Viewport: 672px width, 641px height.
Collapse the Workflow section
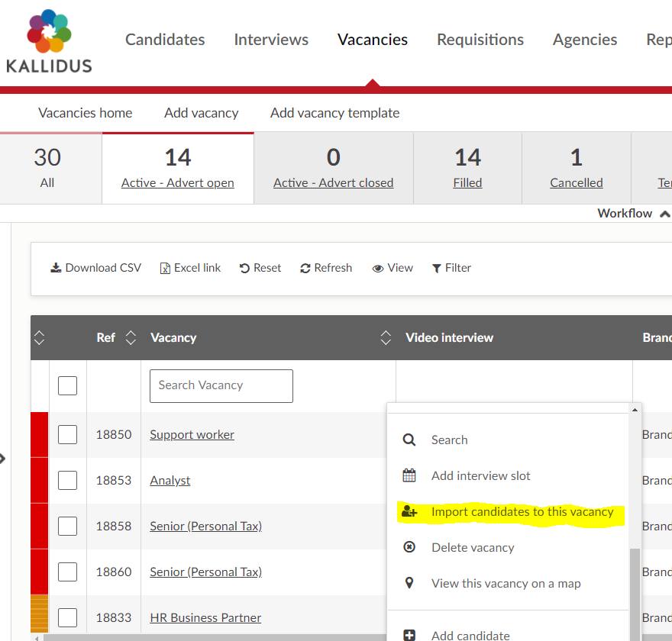pyautogui.click(x=664, y=214)
